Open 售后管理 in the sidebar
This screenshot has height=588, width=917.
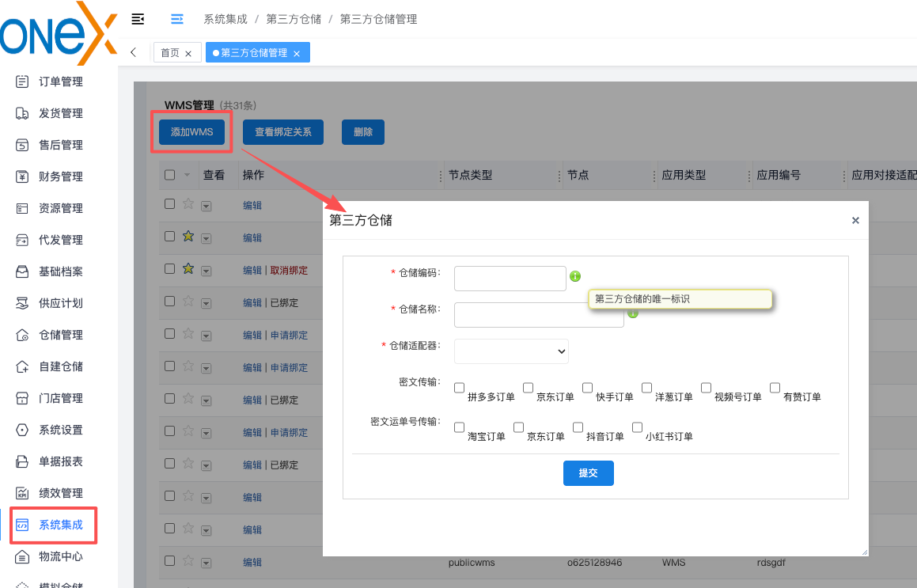click(49, 145)
